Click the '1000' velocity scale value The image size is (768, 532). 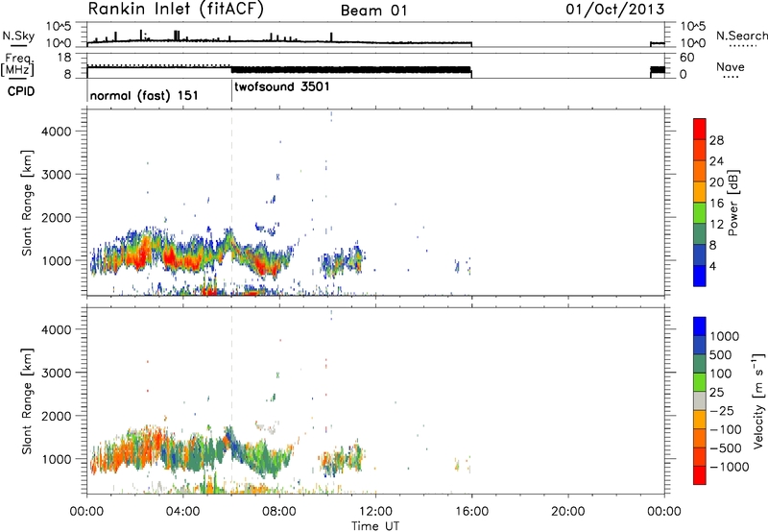[x=725, y=336]
